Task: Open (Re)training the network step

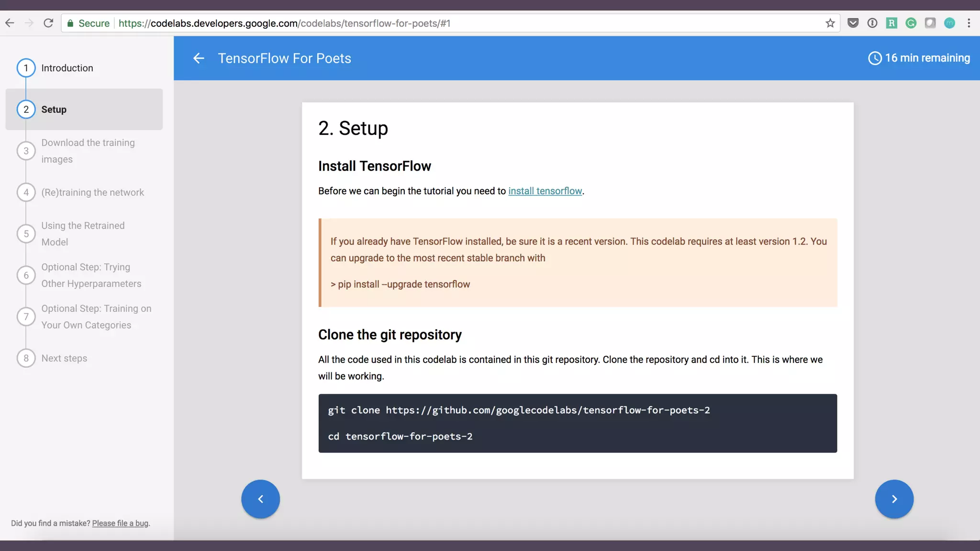Action: point(92,192)
